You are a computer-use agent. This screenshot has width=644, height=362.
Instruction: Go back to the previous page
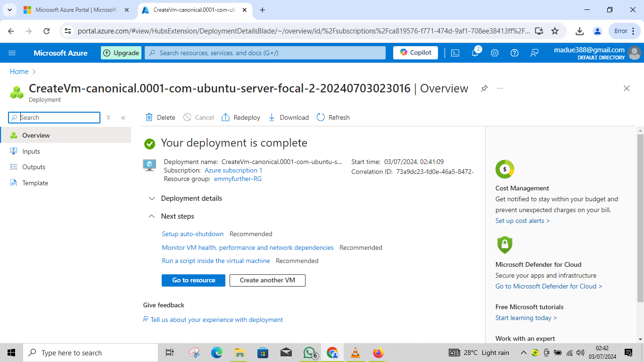(x=11, y=31)
